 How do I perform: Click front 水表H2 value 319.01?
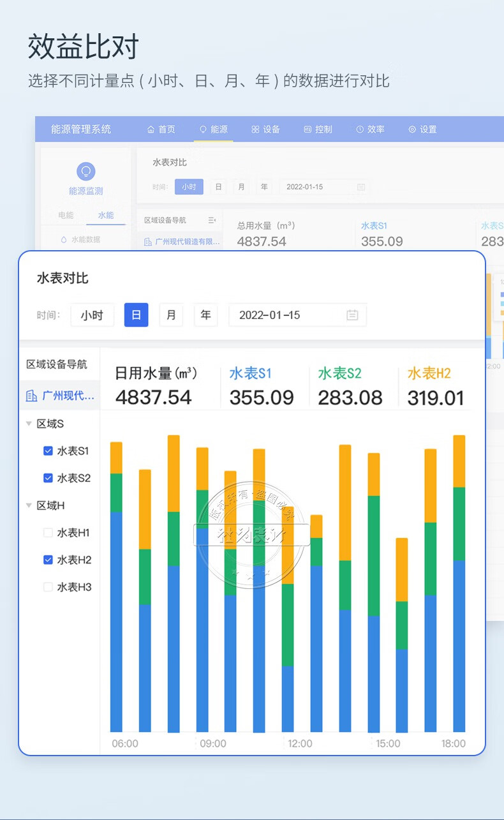click(436, 398)
